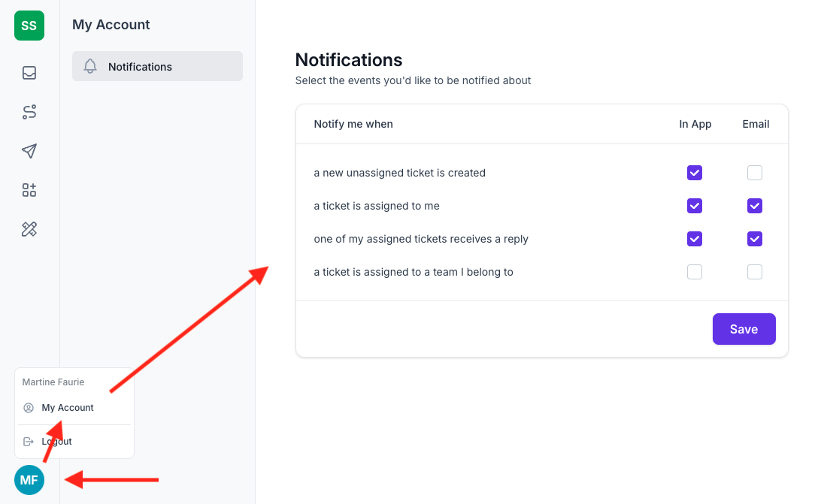Screen dimensions: 821x504
Task: Disable In App for ticket assigned to me
Action: 694,206
